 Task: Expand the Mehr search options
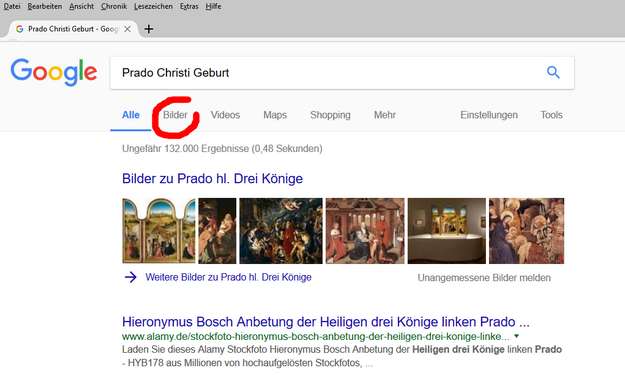coord(385,115)
